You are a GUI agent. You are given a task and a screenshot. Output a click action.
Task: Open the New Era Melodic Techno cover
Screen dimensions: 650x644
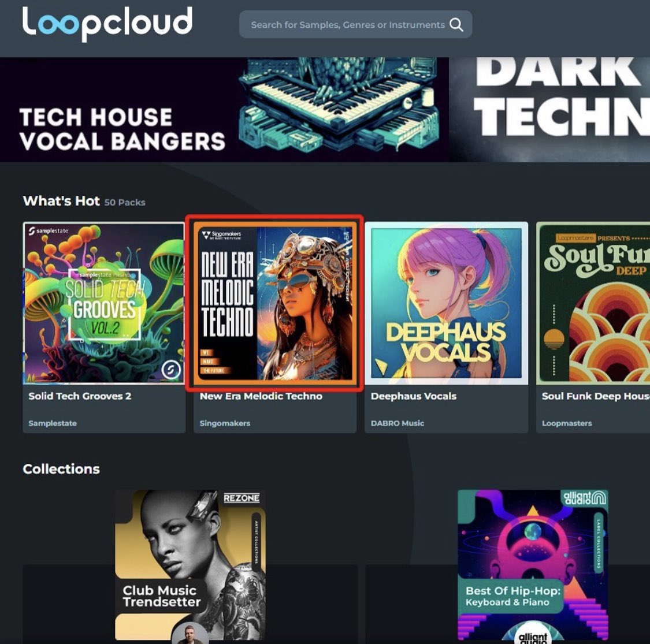[x=275, y=303]
